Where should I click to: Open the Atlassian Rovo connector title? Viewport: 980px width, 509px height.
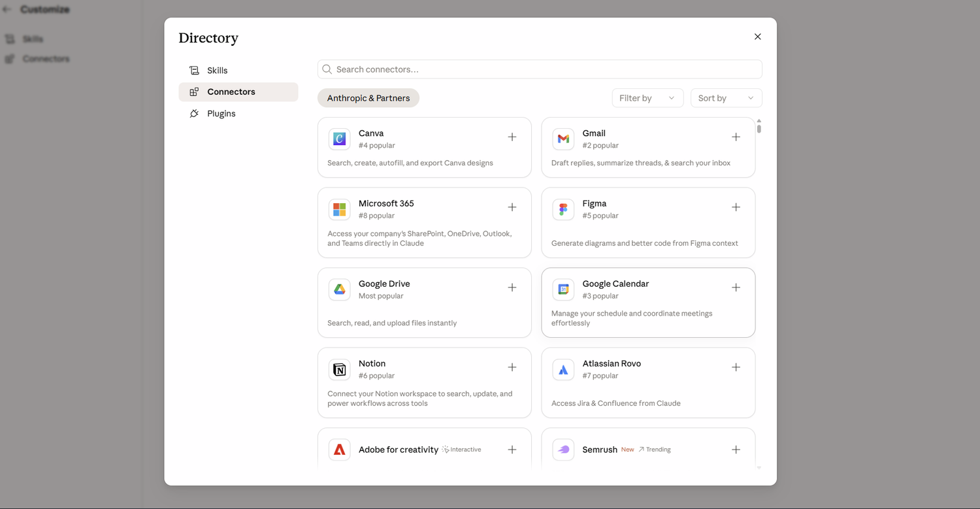[x=612, y=363]
